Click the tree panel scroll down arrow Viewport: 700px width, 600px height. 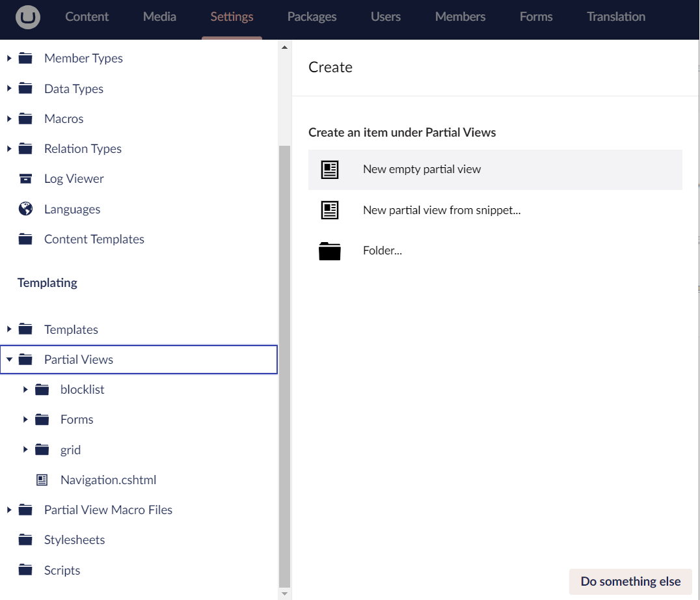284,593
